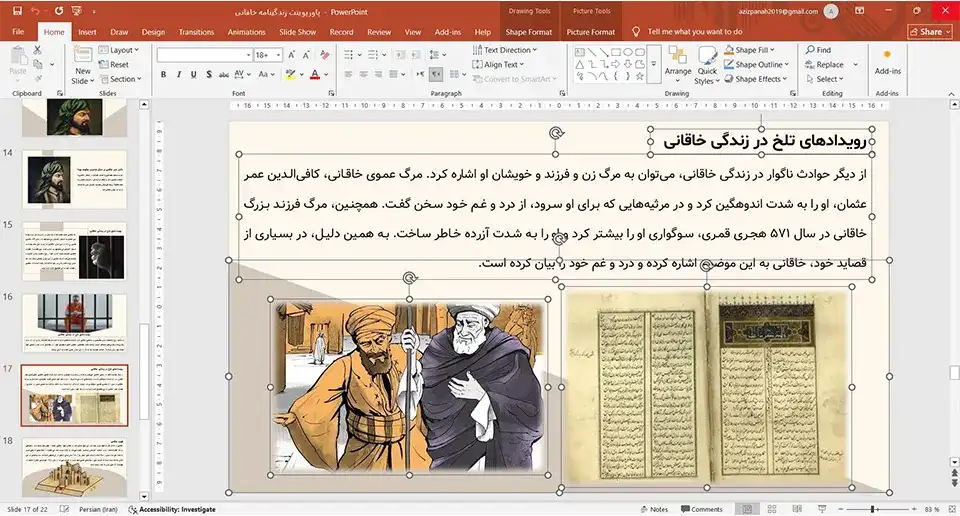Open the Animations ribbon tab
Image resolution: width=960 pixels, height=516 pixels.
click(x=247, y=32)
